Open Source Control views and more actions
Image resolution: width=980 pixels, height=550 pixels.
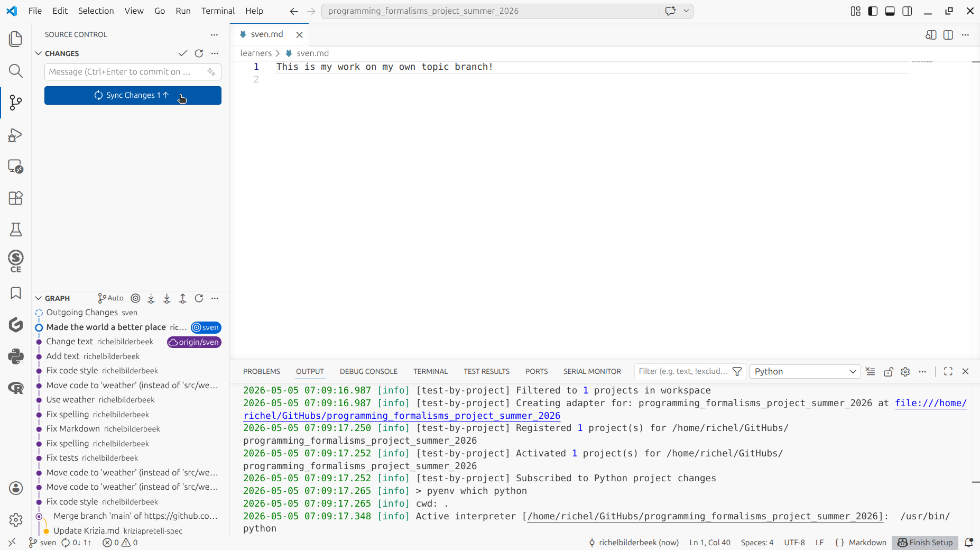click(214, 35)
